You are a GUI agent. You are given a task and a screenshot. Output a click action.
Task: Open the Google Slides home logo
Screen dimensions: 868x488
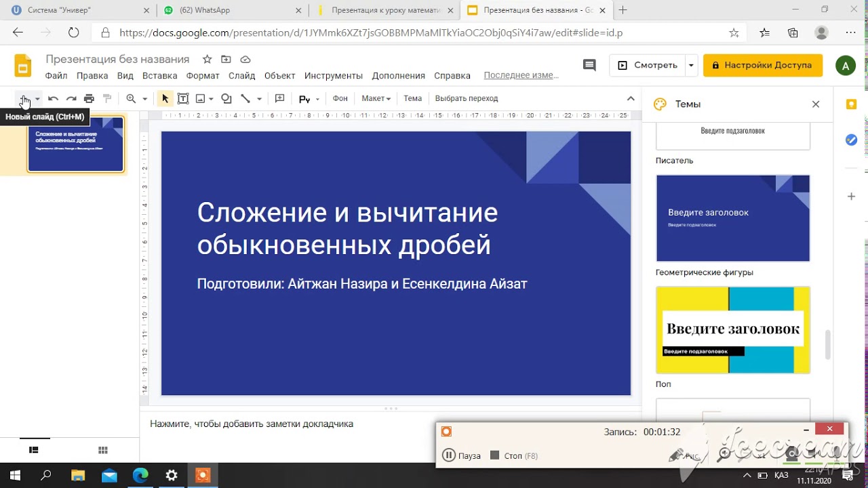point(23,66)
